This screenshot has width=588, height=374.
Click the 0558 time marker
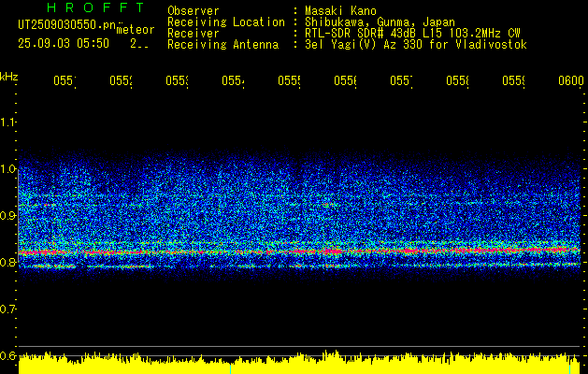457,80
